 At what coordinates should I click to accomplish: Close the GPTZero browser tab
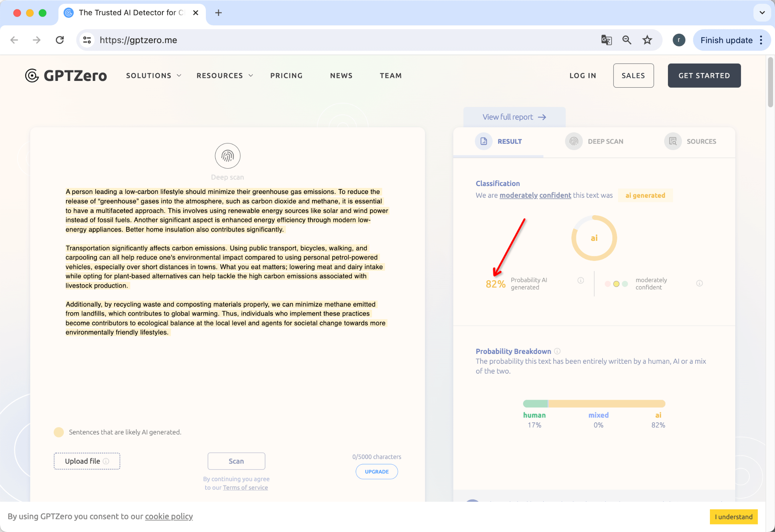tap(196, 13)
